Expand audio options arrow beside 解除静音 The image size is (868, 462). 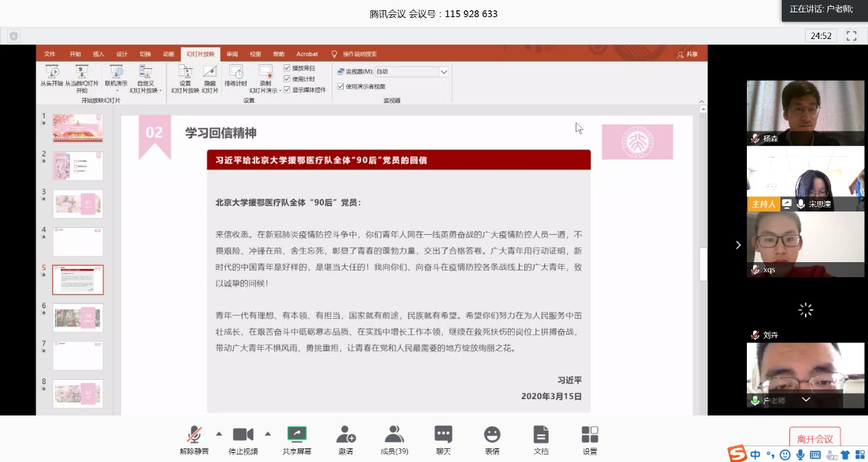219,433
